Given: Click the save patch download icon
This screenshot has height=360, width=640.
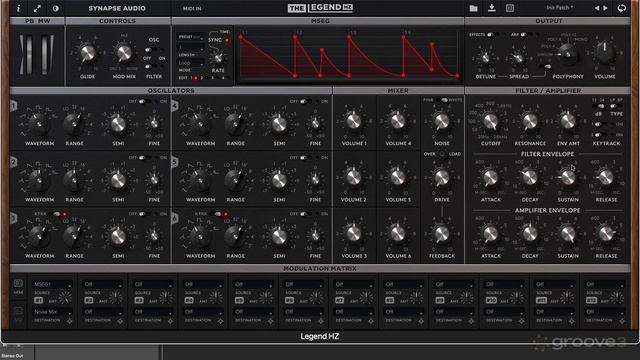Looking at the screenshot, I should 492,8.
